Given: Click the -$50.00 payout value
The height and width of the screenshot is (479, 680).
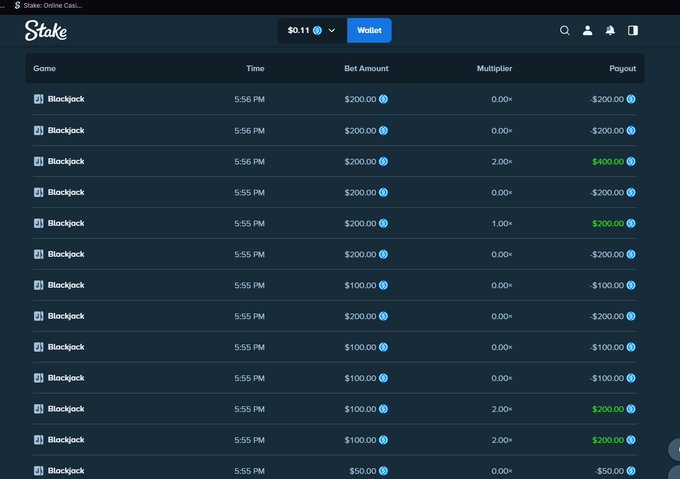Looking at the screenshot, I should 609,471.
